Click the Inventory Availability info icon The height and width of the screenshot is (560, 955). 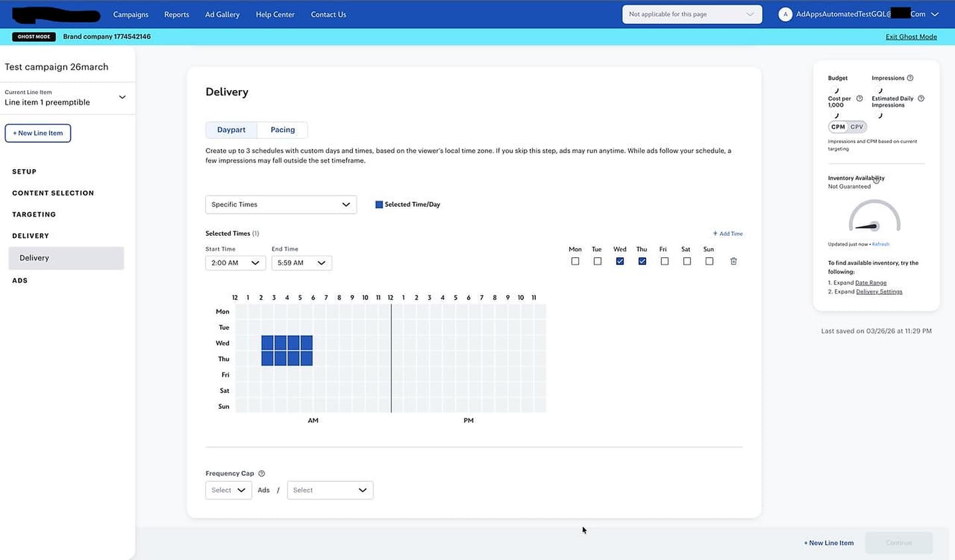(x=876, y=179)
